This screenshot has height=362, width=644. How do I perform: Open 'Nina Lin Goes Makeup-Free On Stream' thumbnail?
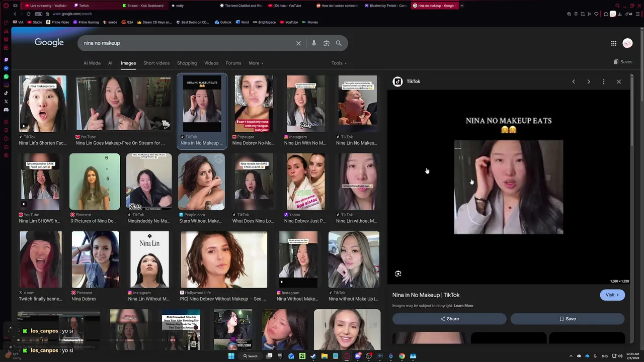coord(123,104)
